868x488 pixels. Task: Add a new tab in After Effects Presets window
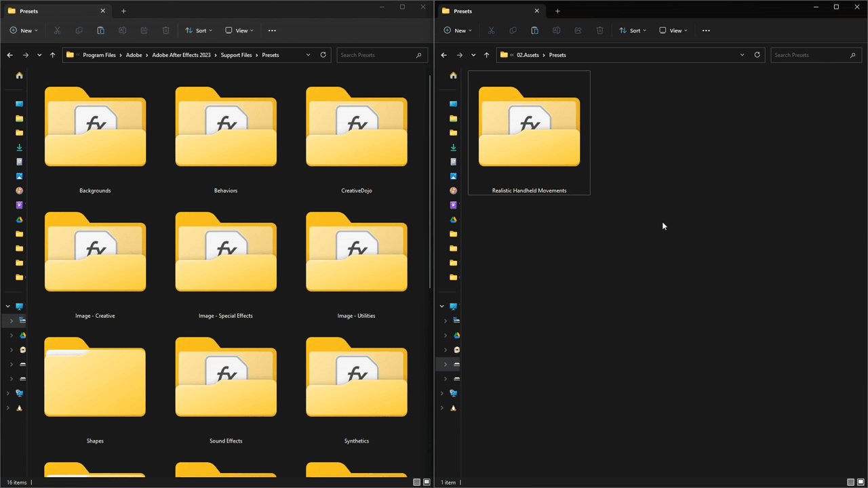(x=123, y=11)
